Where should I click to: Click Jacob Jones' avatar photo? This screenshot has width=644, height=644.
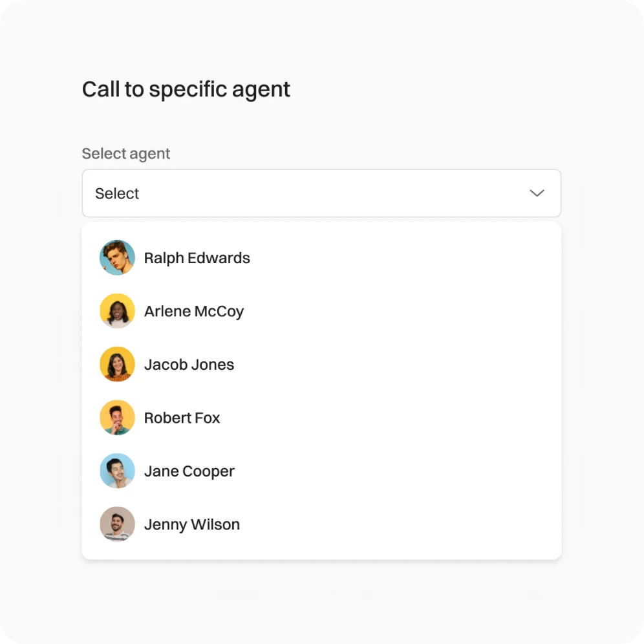pyautogui.click(x=117, y=364)
